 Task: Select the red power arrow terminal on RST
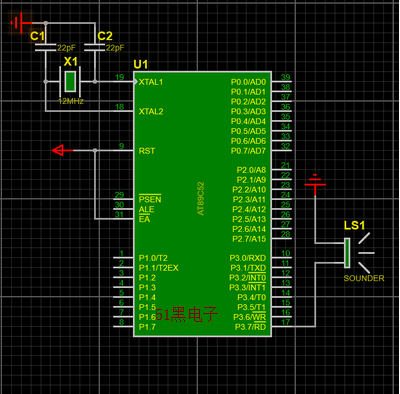(x=62, y=150)
